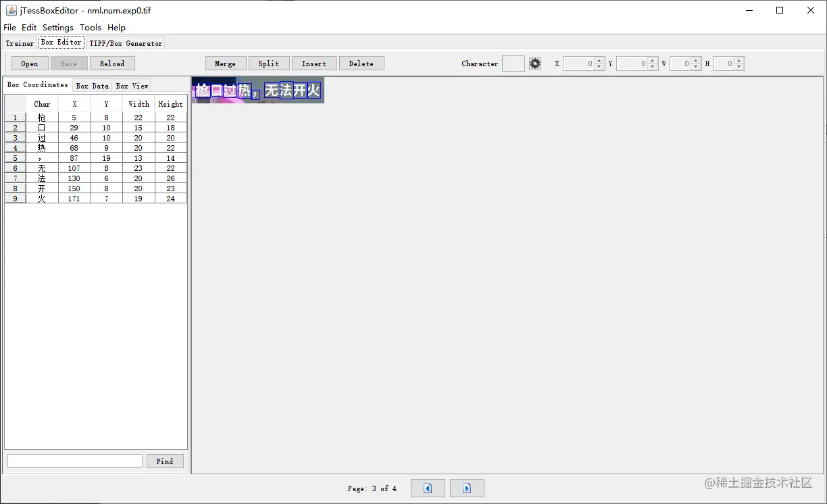Select table row 3 with char 过
827x504 pixels.
click(x=96, y=138)
